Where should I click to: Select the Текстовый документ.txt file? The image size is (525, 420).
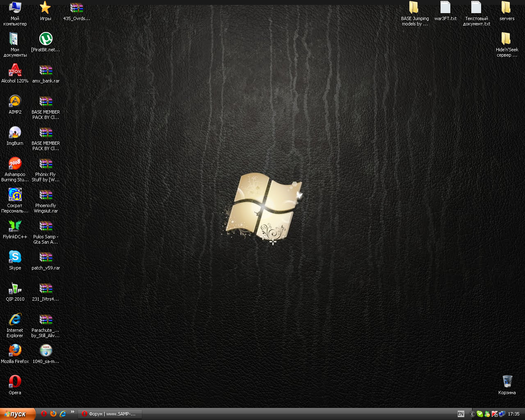[477, 14]
